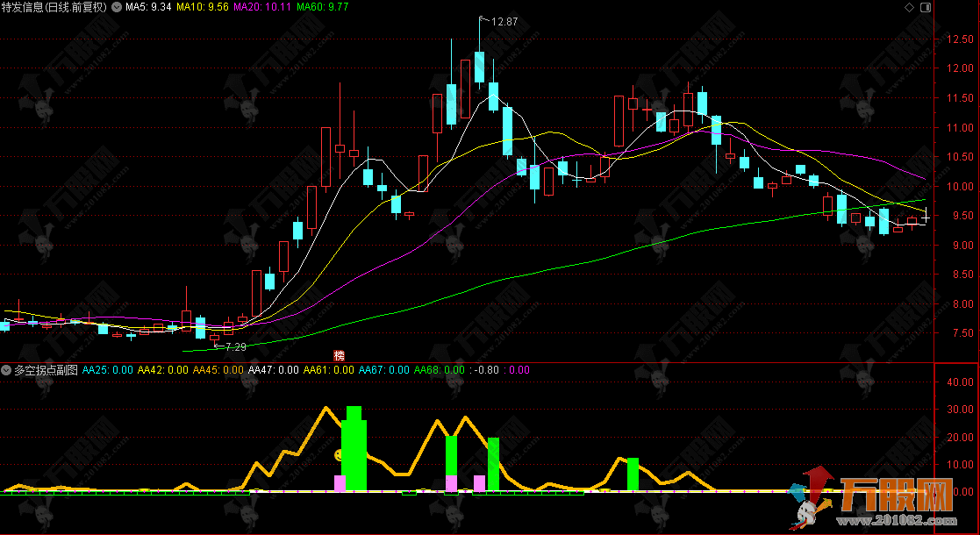Click the yellow smiley face signal icon
Viewport: 980px width, 535px height.
click(x=339, y=454)
